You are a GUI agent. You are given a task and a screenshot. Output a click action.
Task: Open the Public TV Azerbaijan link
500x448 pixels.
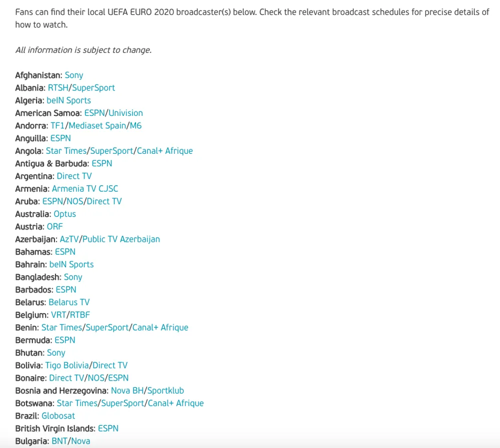click(121, 239)
